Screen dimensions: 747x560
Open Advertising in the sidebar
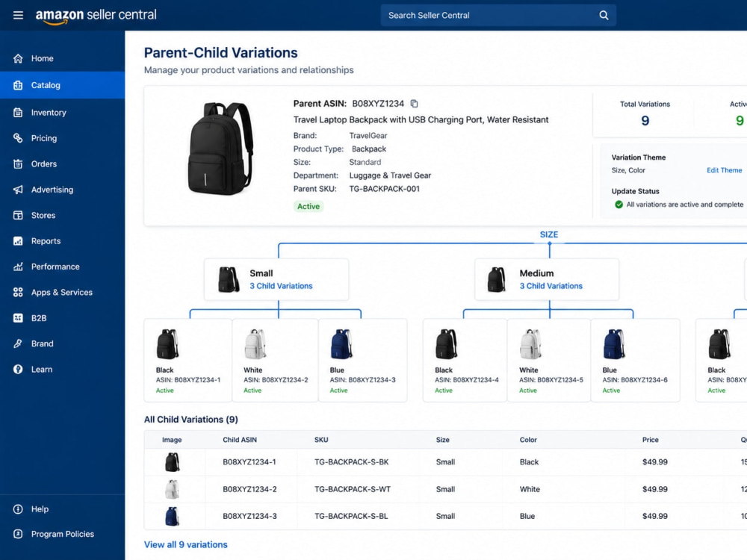tap(63, 190)
